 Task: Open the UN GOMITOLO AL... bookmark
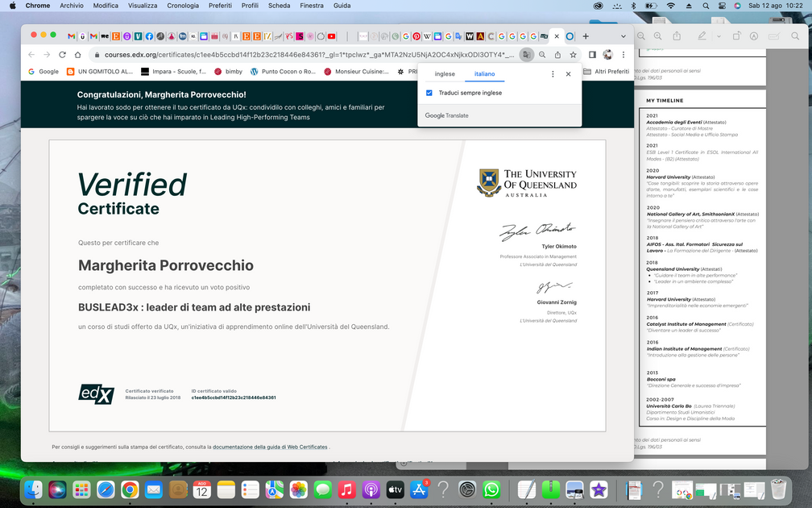(100, 72)
